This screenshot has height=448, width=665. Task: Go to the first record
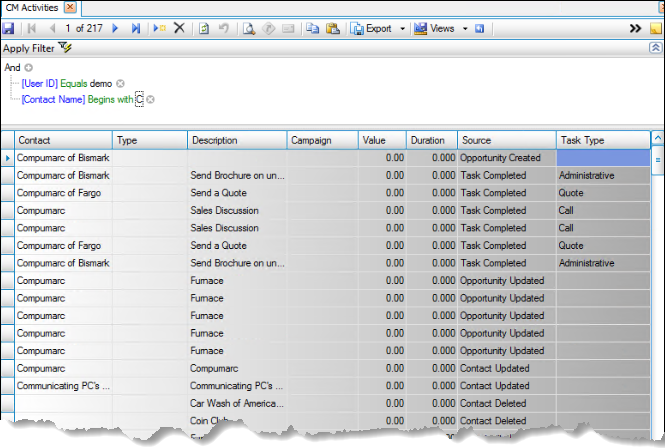coord(31,28)
